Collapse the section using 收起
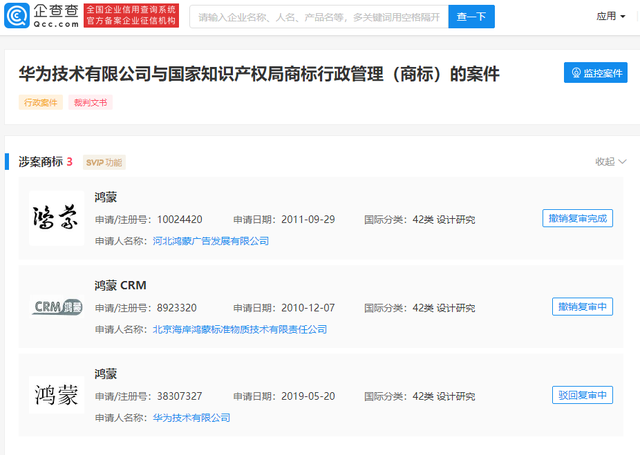 [x=610, y=162]
